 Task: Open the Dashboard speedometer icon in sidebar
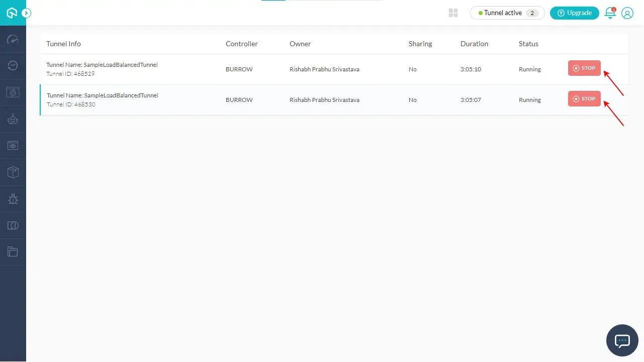click(13, 40)
